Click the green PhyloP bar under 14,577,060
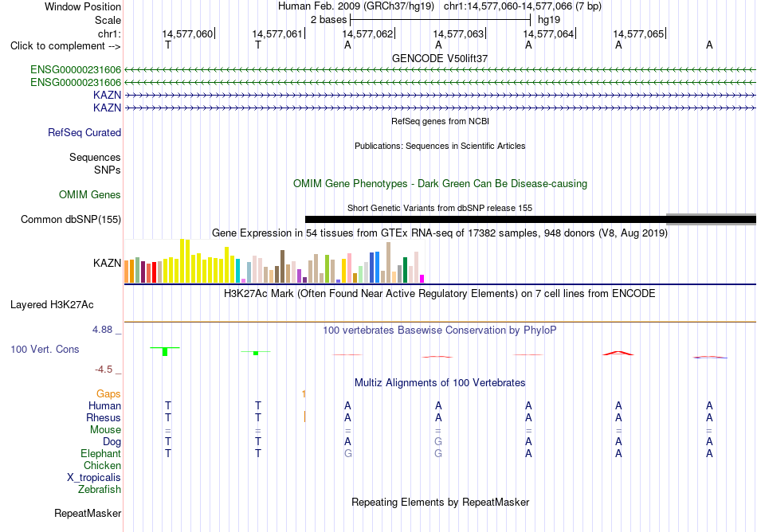 pyautogui.click(x=165, y=351)
